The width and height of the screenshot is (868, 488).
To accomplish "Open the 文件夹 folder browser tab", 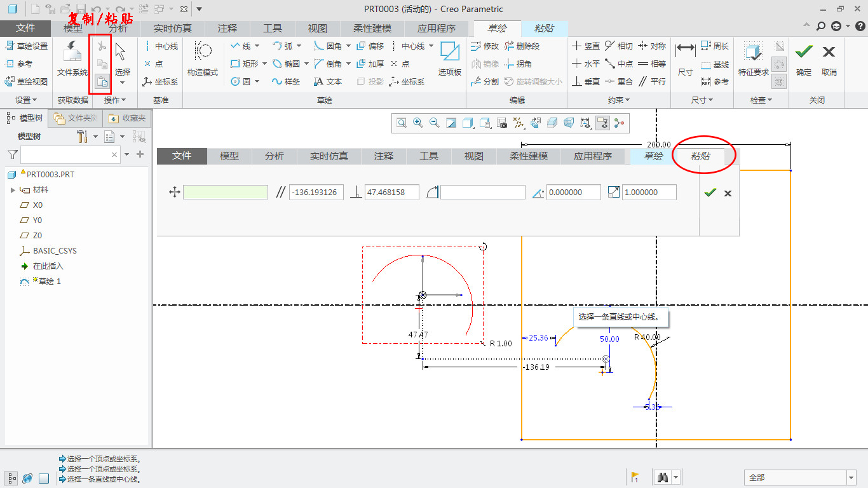I will pos(76,118).
